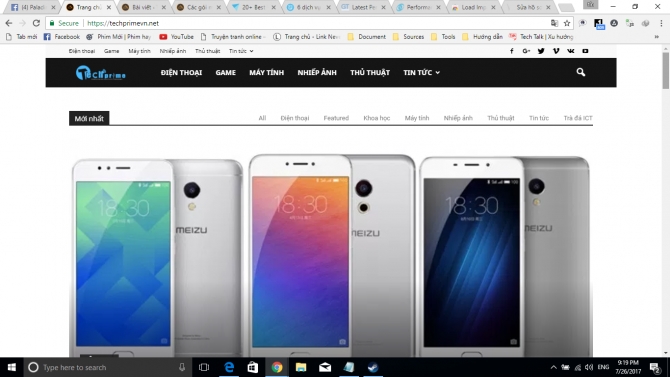
Task: Filter latest posts by All
Action: (262, 118)
